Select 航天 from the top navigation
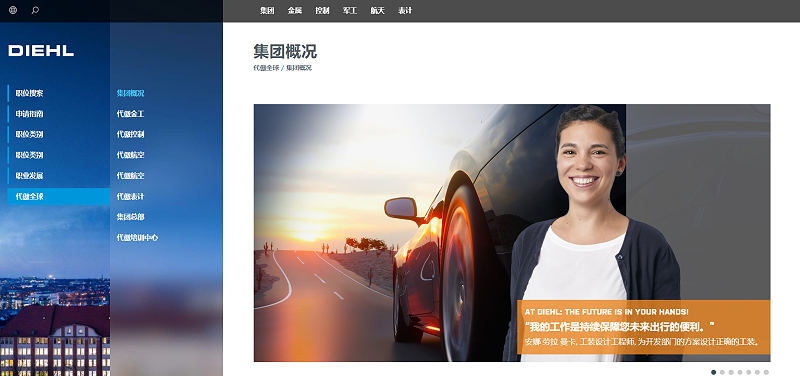Viewport: 800px width, 376px height. point(377,11)
